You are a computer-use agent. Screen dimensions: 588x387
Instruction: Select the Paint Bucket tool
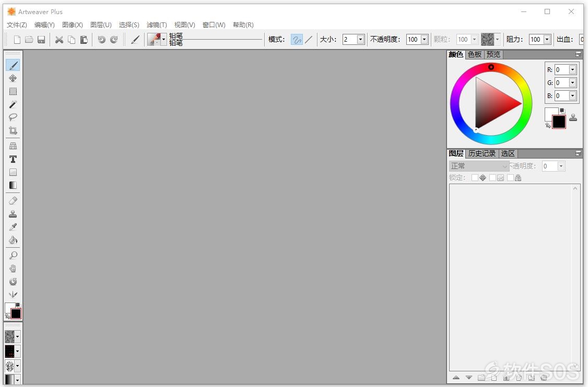point(13,240)
